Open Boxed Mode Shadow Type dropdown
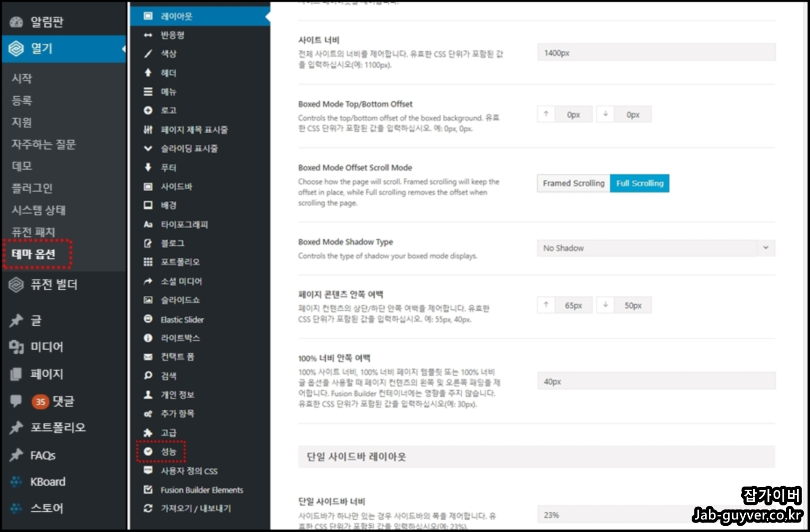810x532 pixels. pyautogui.click(x=656, y=248)
